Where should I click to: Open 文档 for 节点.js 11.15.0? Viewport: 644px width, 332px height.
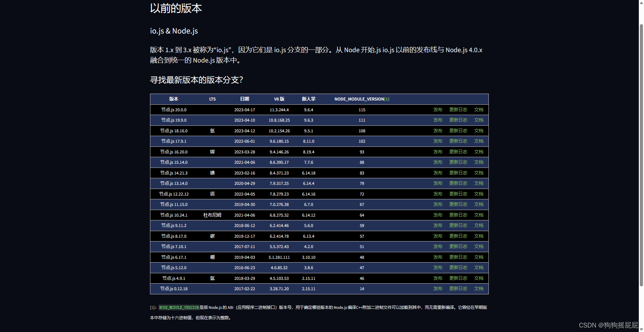click(x=478, y=204)
